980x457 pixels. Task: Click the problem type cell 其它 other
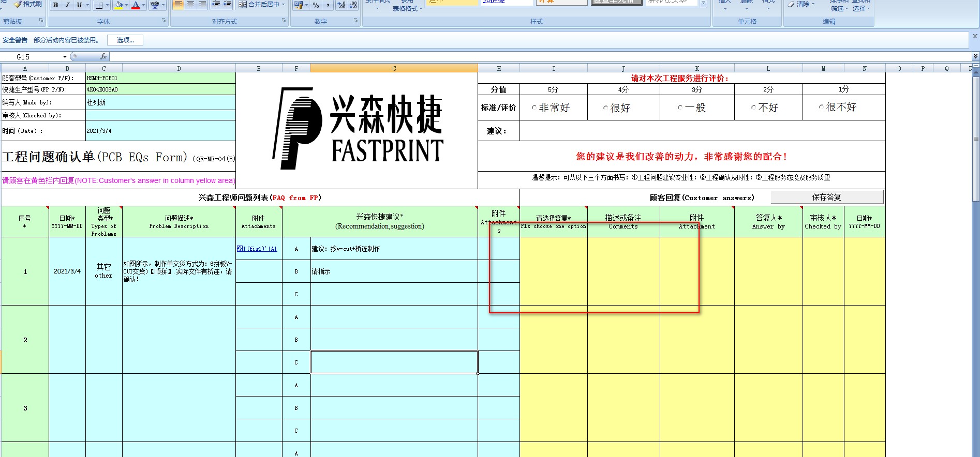click(103, 271)
